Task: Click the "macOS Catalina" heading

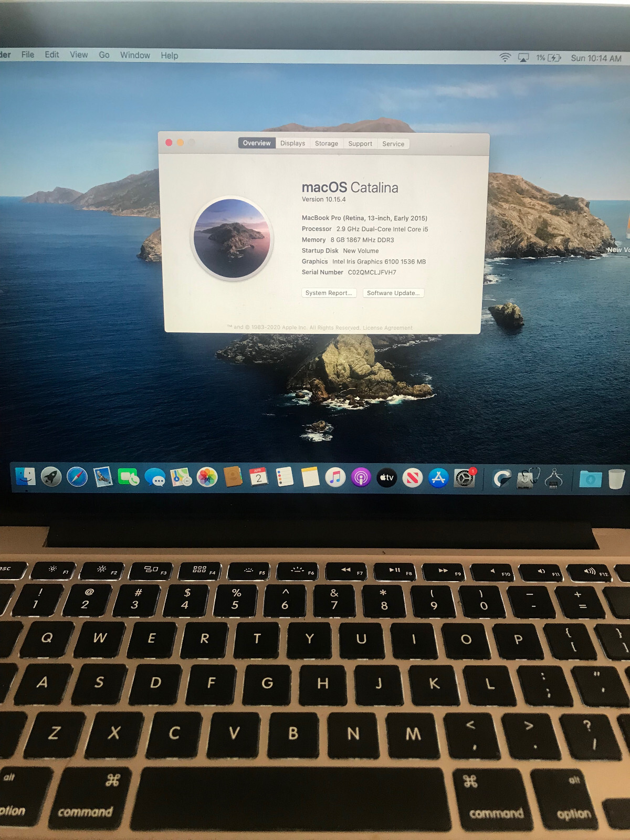Action: 350,187
